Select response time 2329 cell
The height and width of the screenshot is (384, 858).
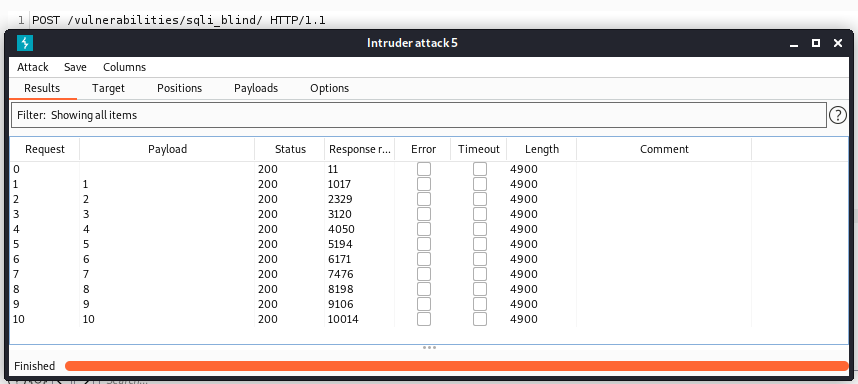[x=340, y=199]
